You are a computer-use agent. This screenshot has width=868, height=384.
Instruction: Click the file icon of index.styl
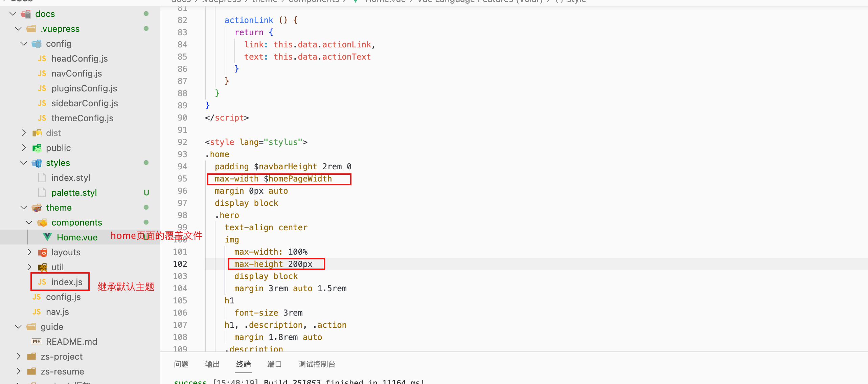[42, 178]
